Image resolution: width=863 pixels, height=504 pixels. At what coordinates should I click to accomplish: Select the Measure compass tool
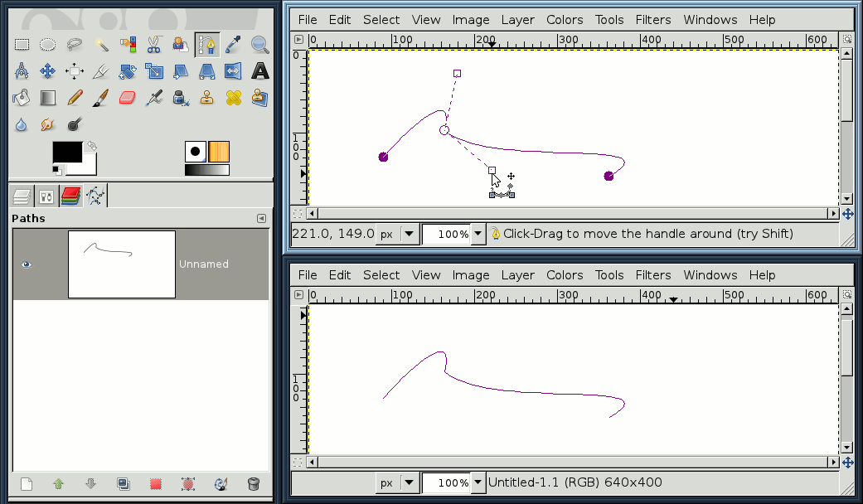click(x=22, y=71)
